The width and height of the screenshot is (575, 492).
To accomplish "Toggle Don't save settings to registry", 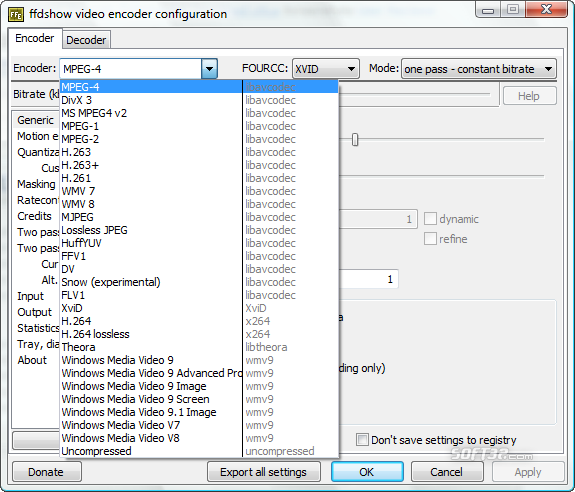I will [x=362, y=440].
